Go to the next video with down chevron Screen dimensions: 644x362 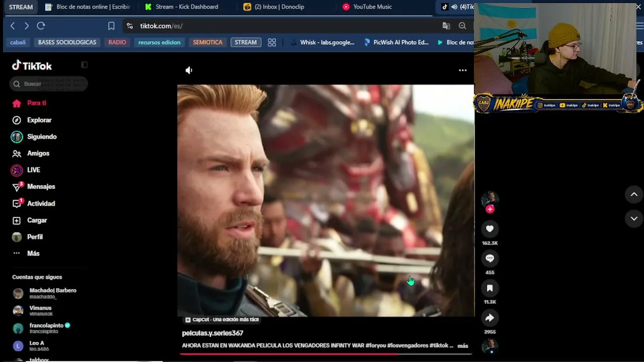coord(634,219)
